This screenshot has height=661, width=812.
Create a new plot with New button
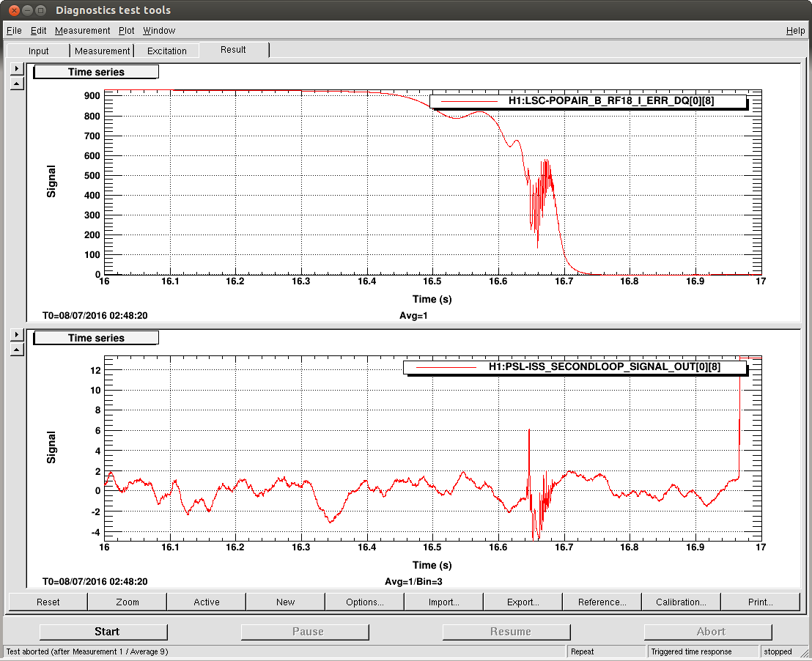pos(285,602)
